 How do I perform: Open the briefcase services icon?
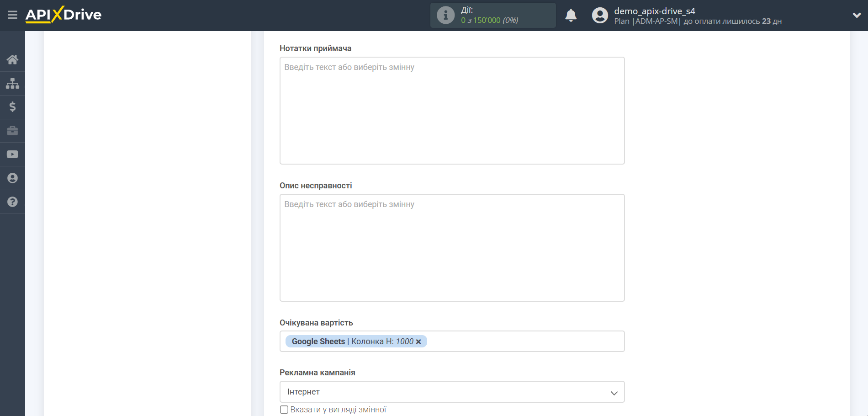coord(12,131)
